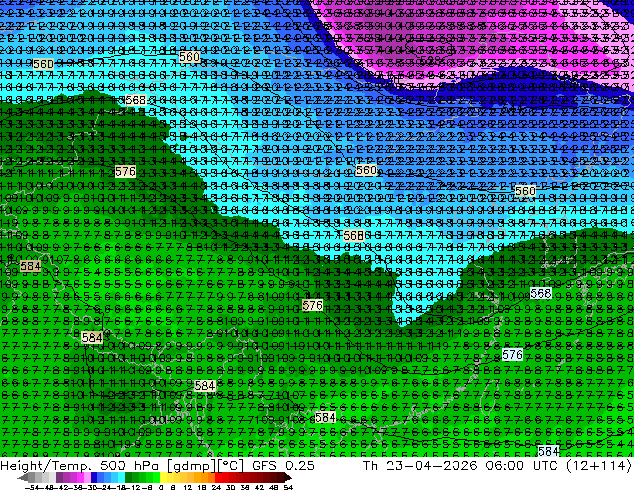Click the "576" contour label with light-blue background
Viewport: 634px width, 490px height.
coord(512,355)
